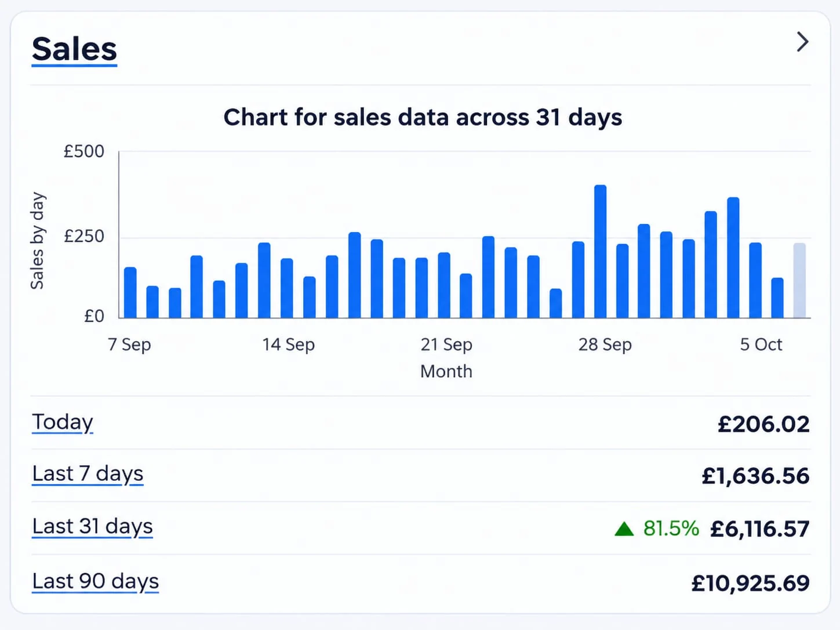The height and width of the screenshot is (630, 840).
Task: Click the Sales by day axis title
Action: pyautogui.click(x=37, y=241)
